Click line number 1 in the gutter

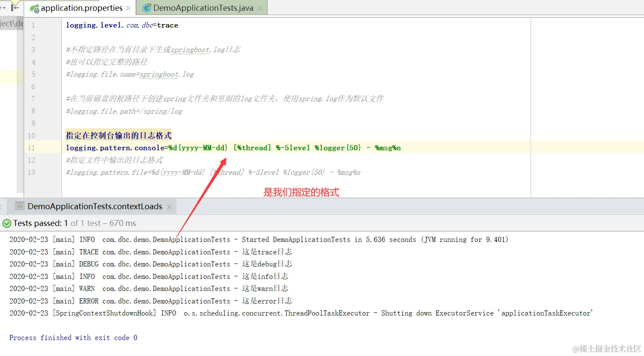[33, 25]
